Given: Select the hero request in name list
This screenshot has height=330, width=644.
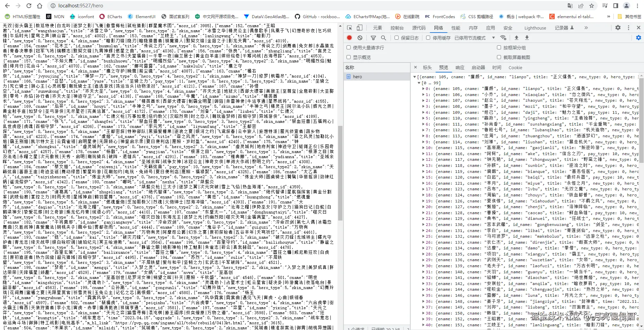Looking at the screenshot, I should coord(377,77).
